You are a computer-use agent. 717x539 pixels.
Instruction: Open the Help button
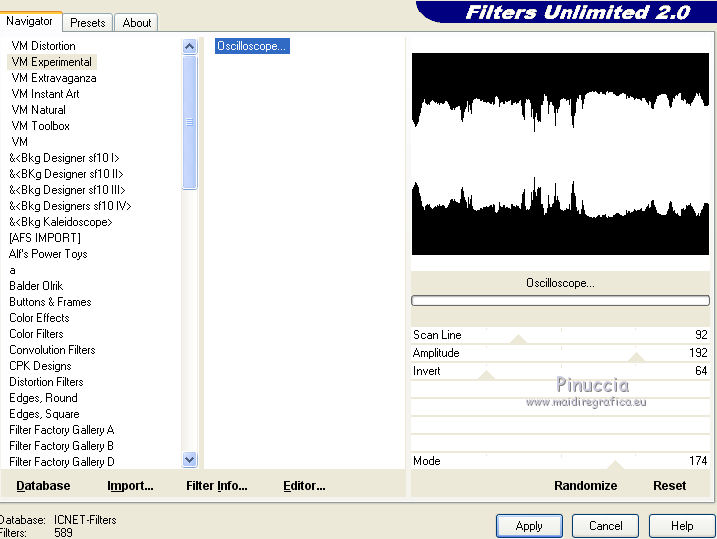(x=682, y=526)
